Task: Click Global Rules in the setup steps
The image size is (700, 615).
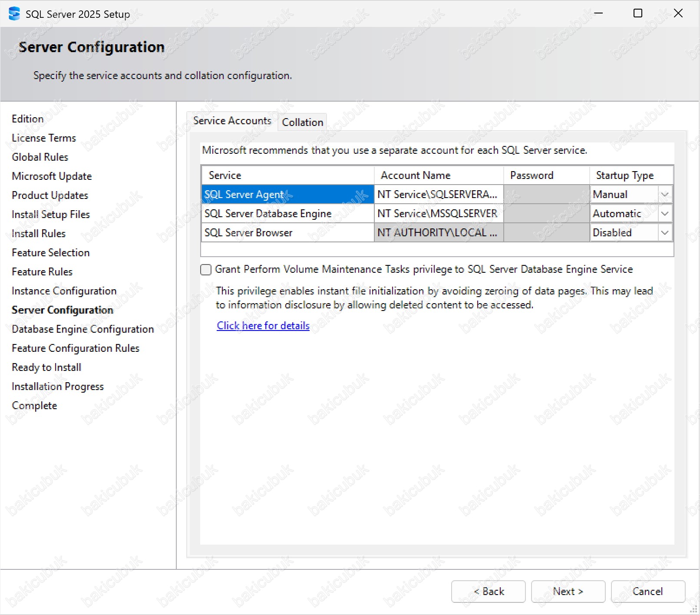Action: (40, 157)
